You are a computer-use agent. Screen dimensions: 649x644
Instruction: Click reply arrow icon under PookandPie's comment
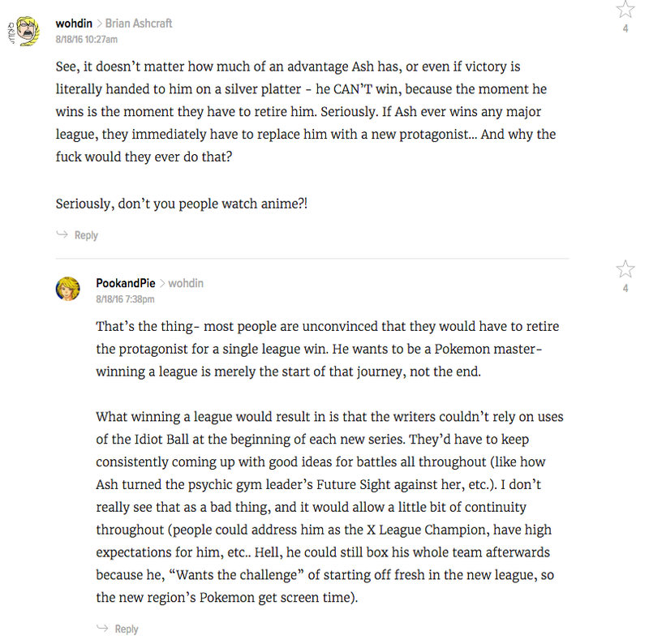[102, 628]
